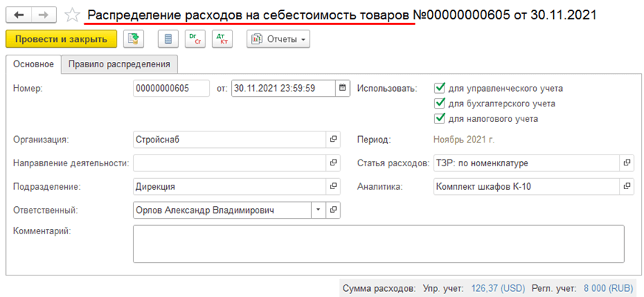Click the Номер input field
The image size is (644, 297).
point(171,88)
